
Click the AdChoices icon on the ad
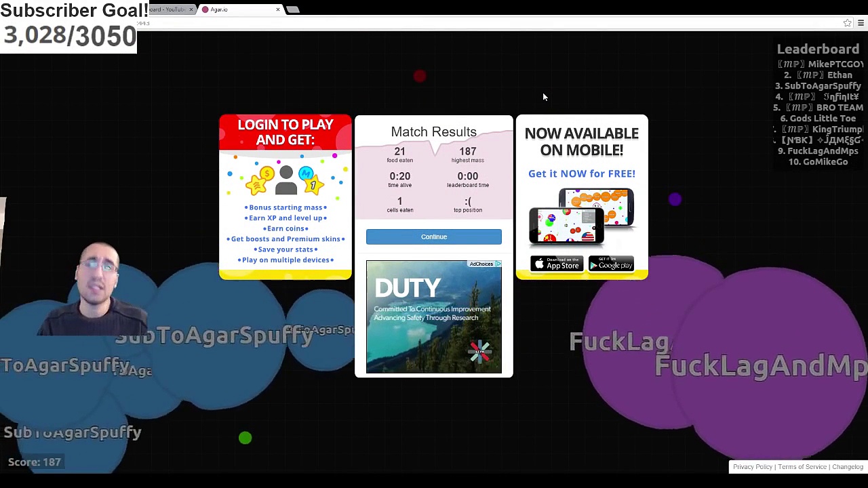coord(498,264)
